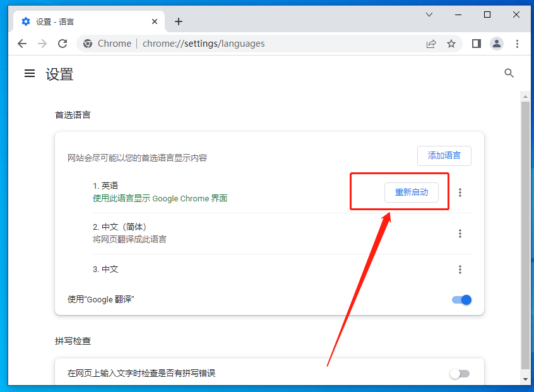Click in the address bar
534x392 pixels.
[x=252, y=44]
